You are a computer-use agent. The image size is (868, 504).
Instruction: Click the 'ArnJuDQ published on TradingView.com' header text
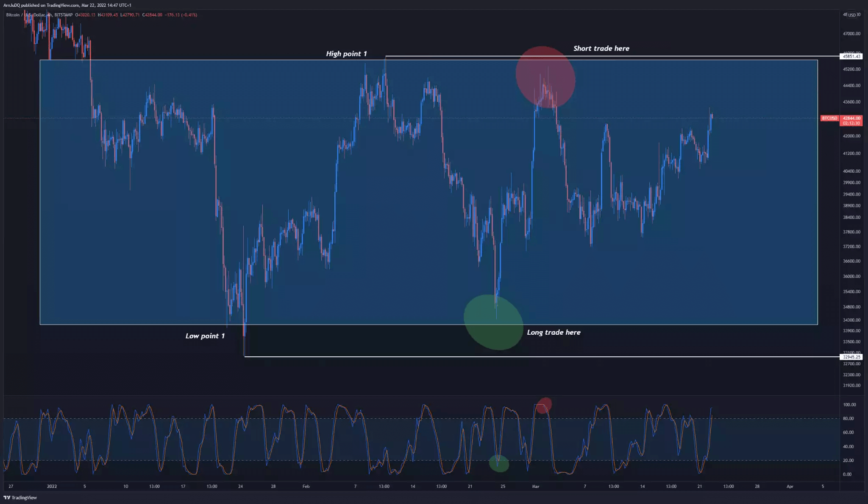click(42, 5)
